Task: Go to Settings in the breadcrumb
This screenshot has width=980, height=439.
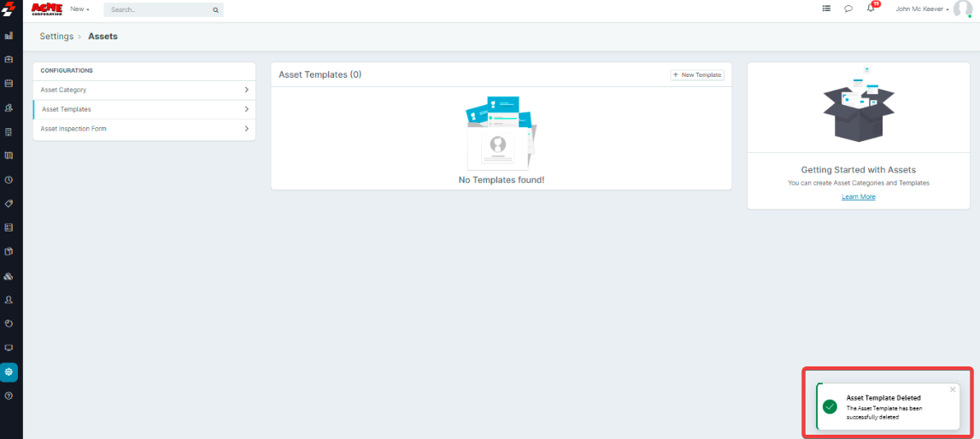Action: pos(56,36)
